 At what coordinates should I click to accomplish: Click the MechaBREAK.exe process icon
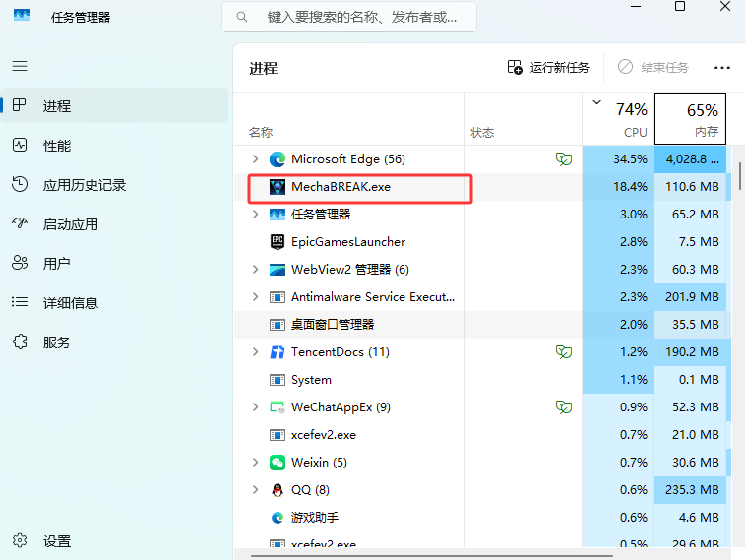click(x=278, y=187)
